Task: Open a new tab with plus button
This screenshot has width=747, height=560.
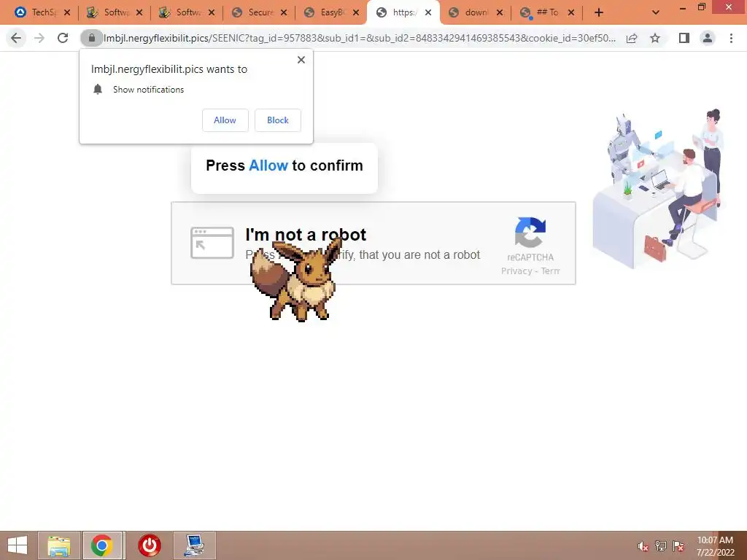Action: pos(599,13)
